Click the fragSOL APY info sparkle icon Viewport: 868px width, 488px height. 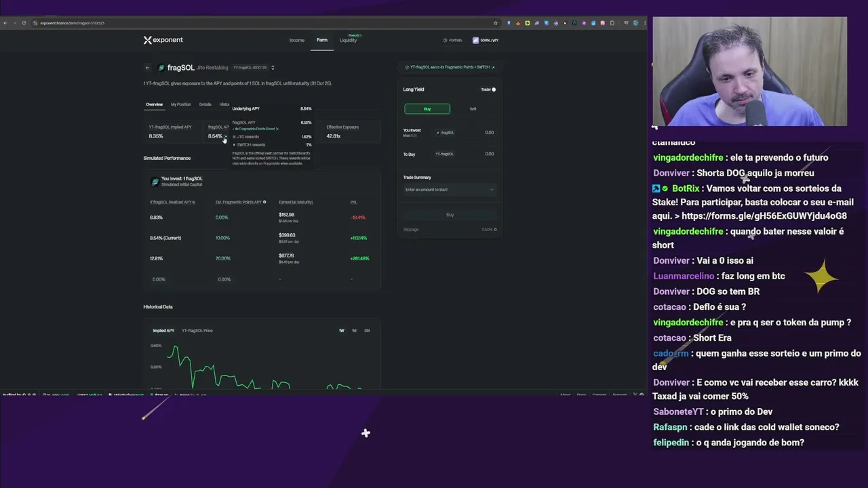pos(226,136)
